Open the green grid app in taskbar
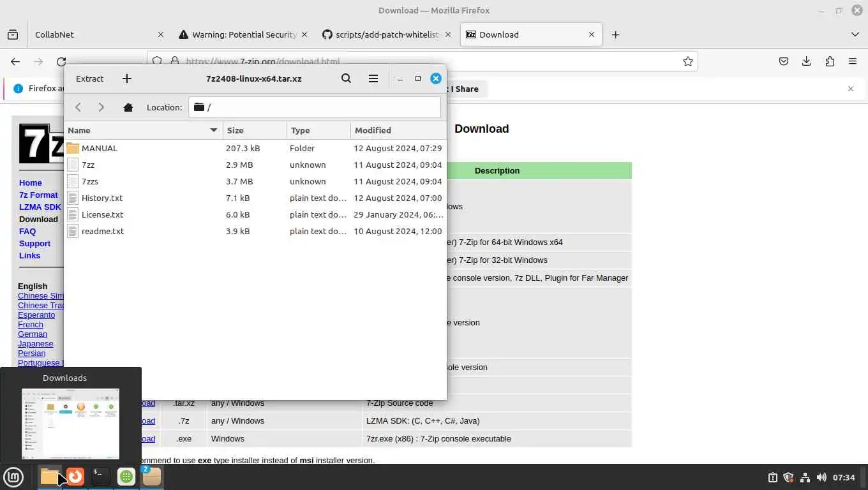Screen dimensions: 868x490 pyautogui.click(x=126, y=477)
